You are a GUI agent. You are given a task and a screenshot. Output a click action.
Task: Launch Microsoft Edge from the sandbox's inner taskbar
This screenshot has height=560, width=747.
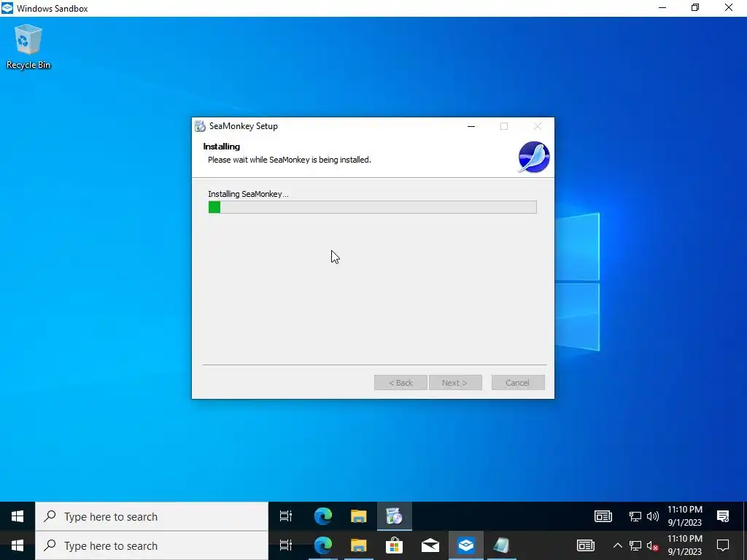point(323,516)
